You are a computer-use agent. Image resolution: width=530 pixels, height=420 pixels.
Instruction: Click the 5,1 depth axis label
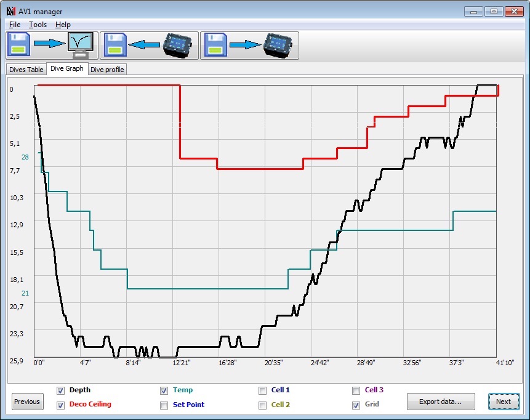[x=15, y=143]
